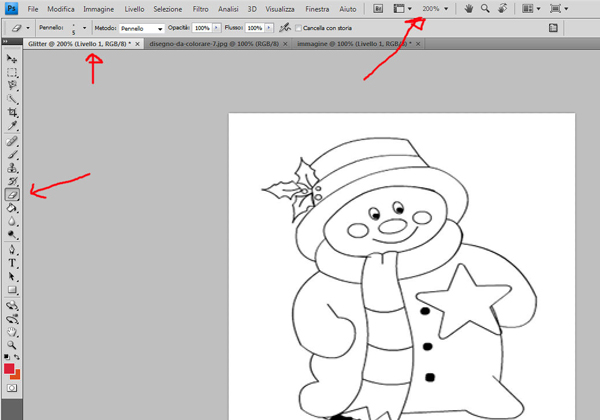The image size is (600, 420).
Task: Click the red foreground color swatch
Action: 8,368
